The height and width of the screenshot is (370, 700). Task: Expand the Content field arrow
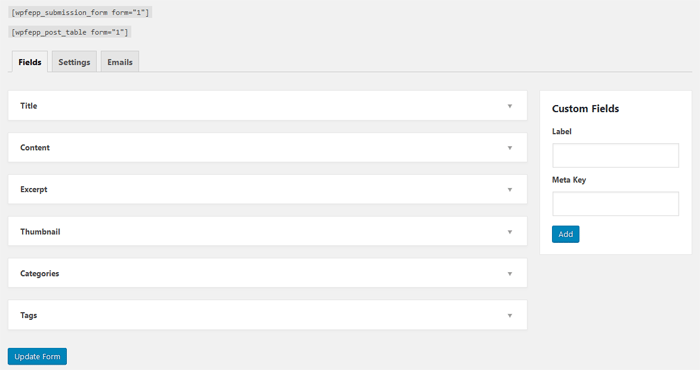point(509,148)
